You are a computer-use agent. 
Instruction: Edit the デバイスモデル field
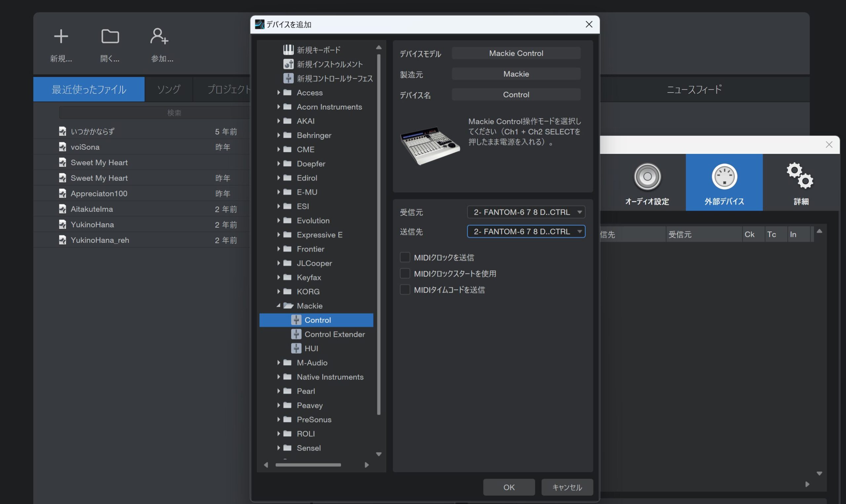(516, 53)
